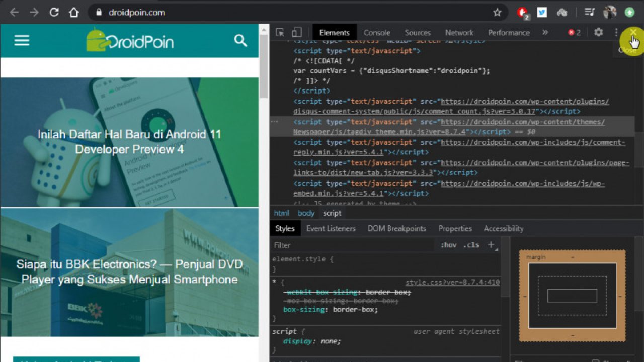Viewport: 644px width, 362px height.
Task: Click the DroidPoin search magnifier
Action: coord(240,41)
